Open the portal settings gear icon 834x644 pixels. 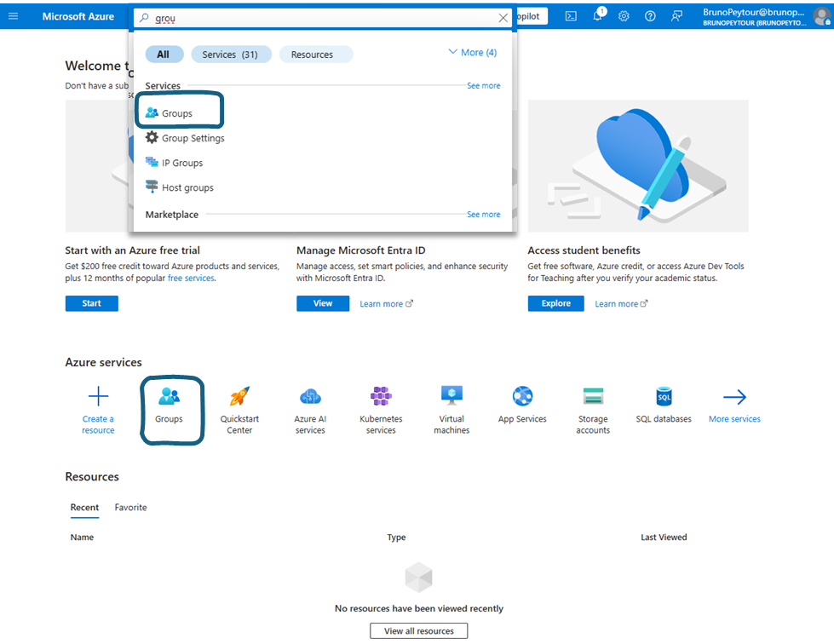click(624, 16)
